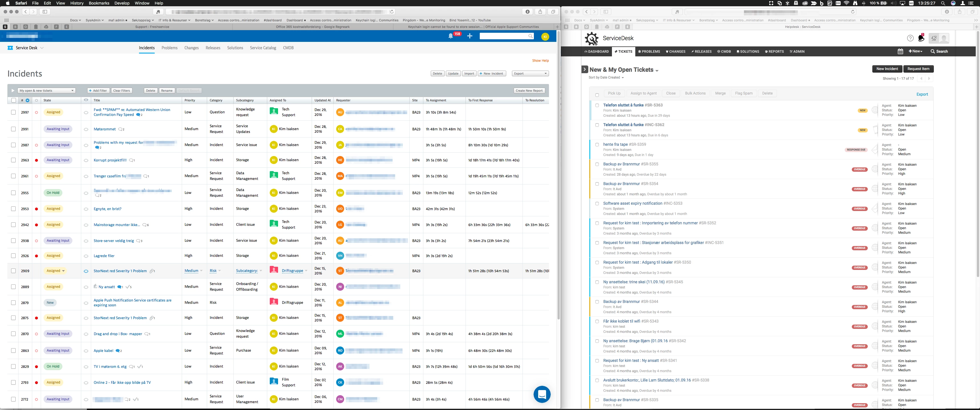Image resolution: width=980 pixels, height=410 pixels.
Task: Open Export dropdown in Freshservice Incidents
Action: [x=530, y=73]
